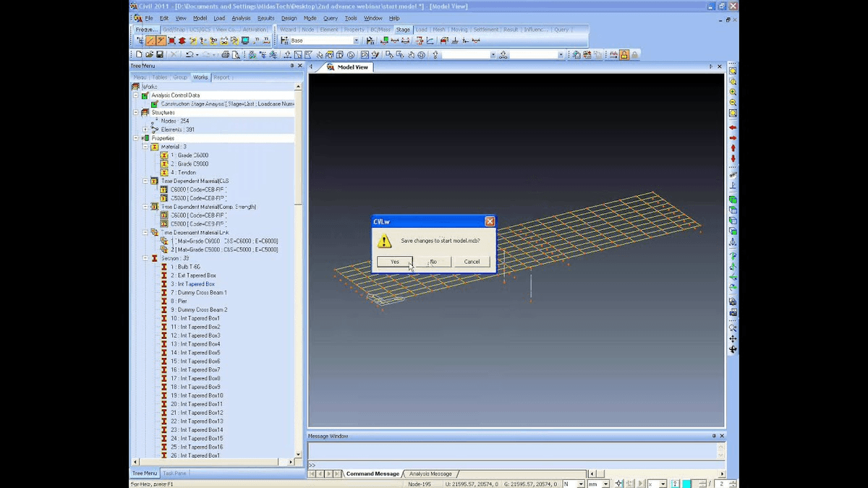The width and height of the screenshot is (868, 488).
Task: Click the Zoom Fit icon in right toolbar
Action: (733, 72)
